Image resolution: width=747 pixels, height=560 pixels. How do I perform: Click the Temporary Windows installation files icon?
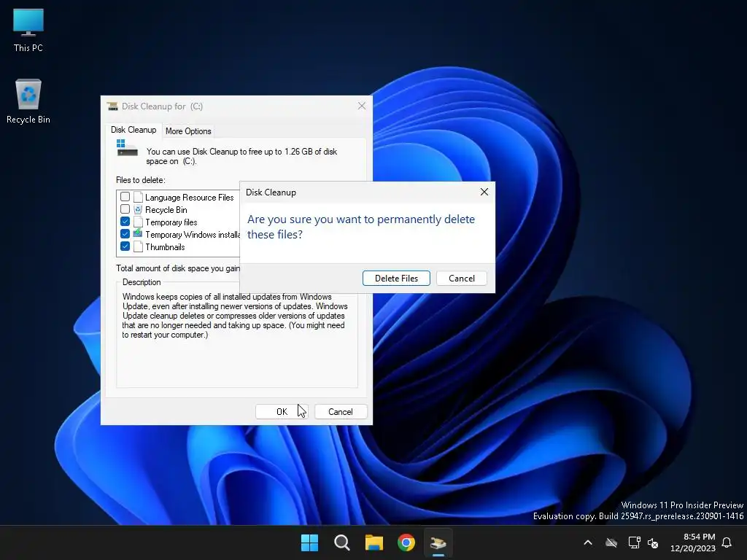(138, 233)
